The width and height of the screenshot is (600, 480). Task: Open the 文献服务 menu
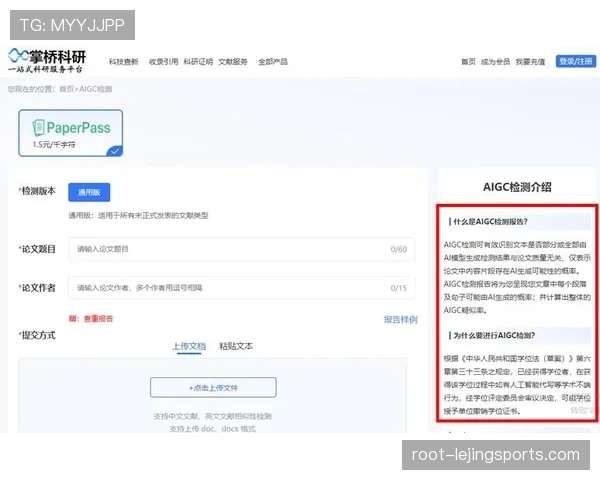pyautogui.click(x=233, y=62)
